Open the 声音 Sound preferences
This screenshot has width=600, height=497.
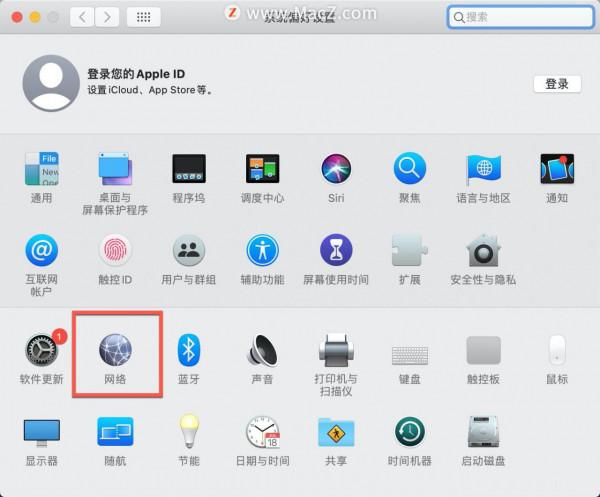262,350
